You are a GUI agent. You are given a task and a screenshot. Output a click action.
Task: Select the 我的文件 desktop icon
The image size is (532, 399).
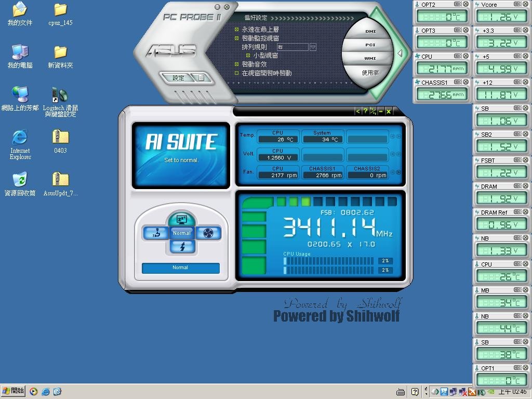coord(20,14)
